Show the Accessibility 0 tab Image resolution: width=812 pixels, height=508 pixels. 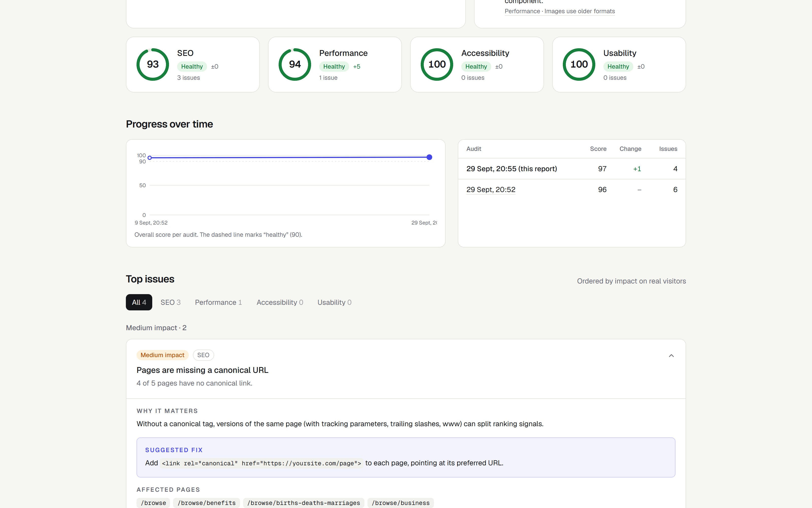280,302
